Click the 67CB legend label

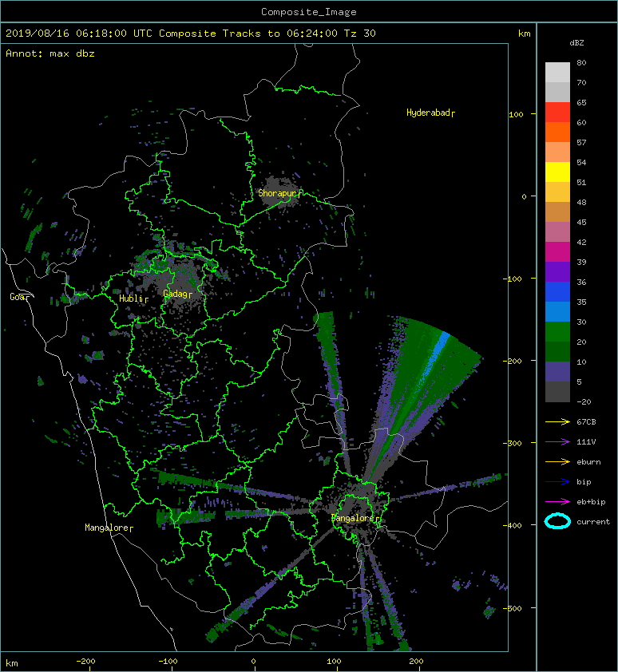coord(586,422)
